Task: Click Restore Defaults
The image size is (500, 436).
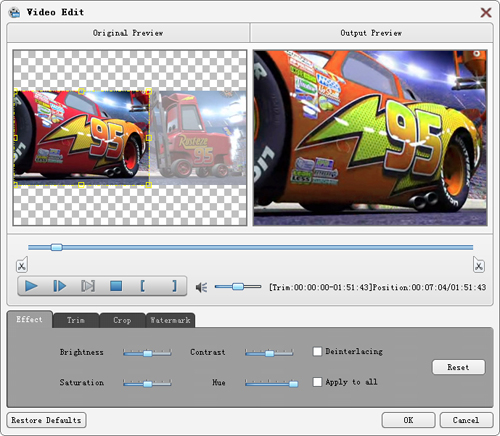Action: (46, 420)
